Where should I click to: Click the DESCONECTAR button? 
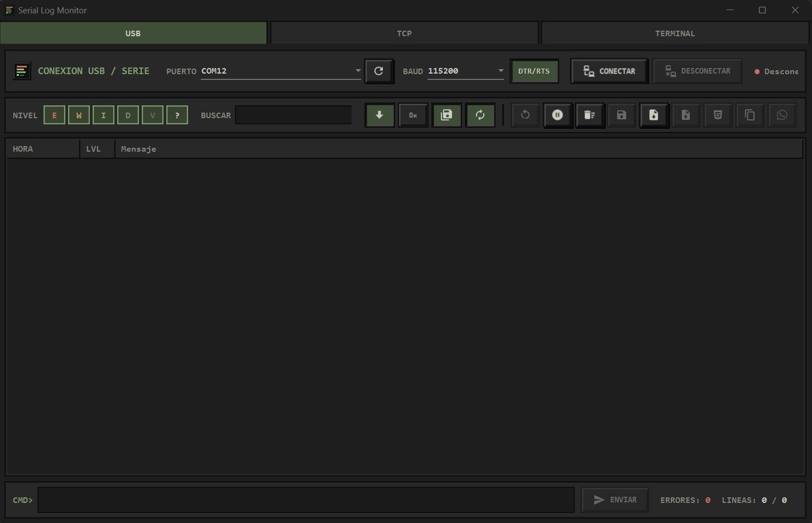(698, 71)
